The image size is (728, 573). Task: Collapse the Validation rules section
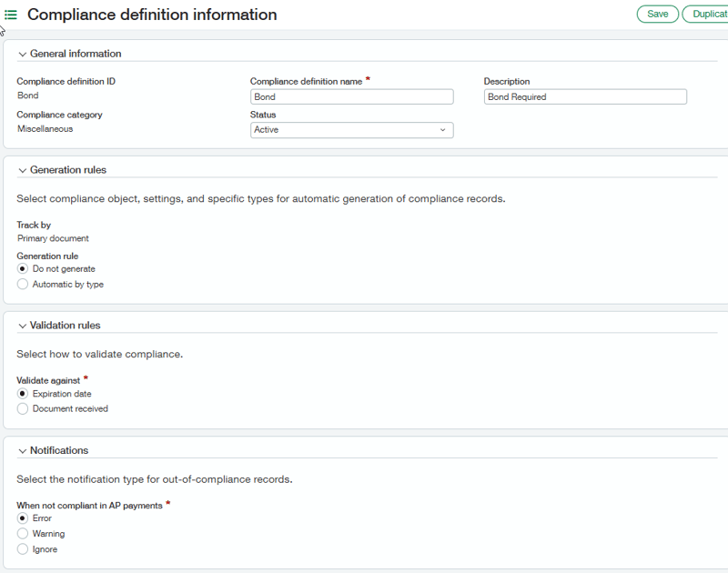(23, 326)
